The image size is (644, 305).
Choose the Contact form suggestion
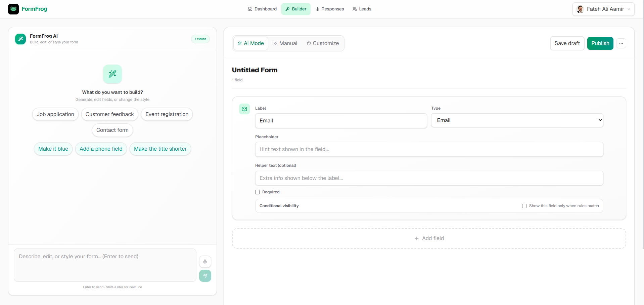[112, 130]
